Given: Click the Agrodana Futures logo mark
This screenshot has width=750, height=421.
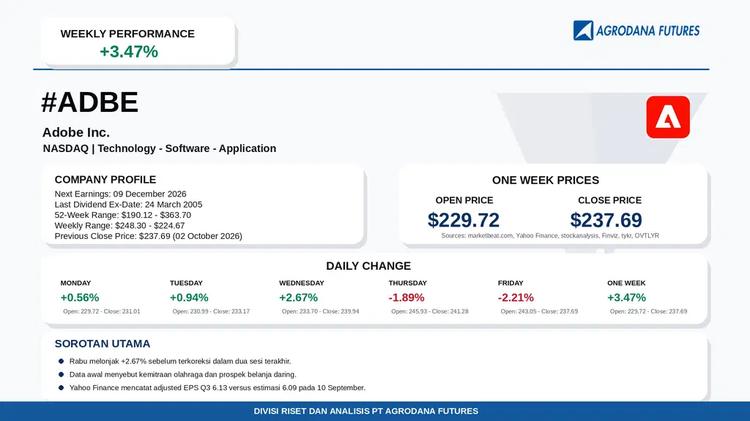Looking at the screenshot, I should pos(583,31).
